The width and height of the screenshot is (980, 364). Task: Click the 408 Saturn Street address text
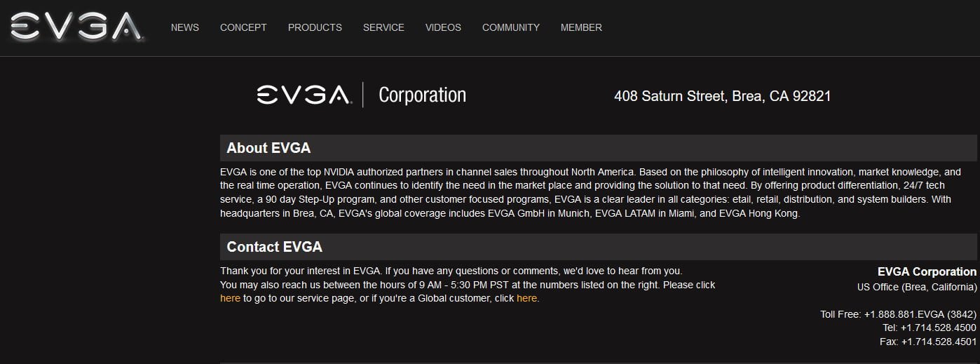point(722,96)
